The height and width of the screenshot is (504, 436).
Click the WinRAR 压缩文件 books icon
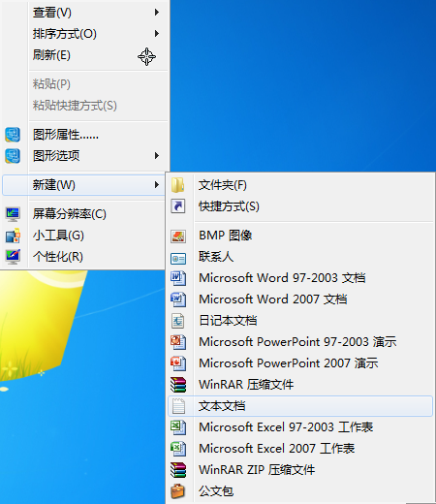point(178,385)
